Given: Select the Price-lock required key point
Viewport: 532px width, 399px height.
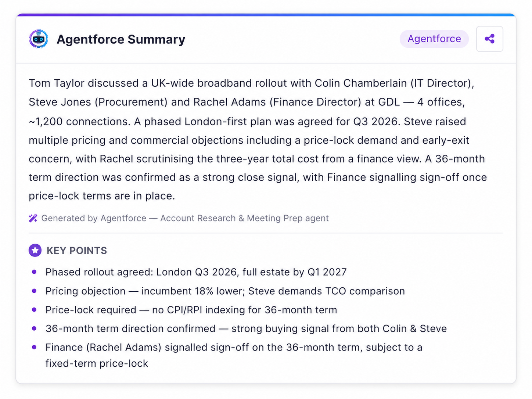Looking at the screenshot, I should click(x=191, y=310).
